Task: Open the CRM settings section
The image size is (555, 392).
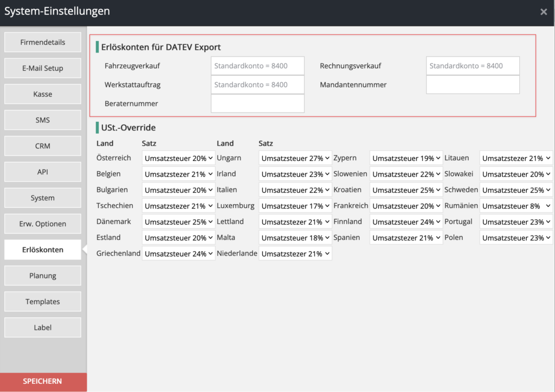Action: pyautogui.click(x=42, y=146)
